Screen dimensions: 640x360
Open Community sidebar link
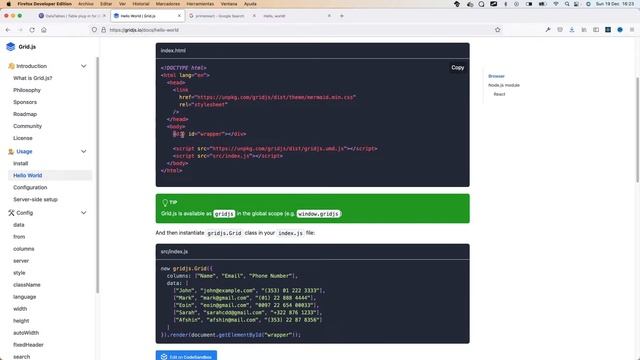[x=27, y=126]
